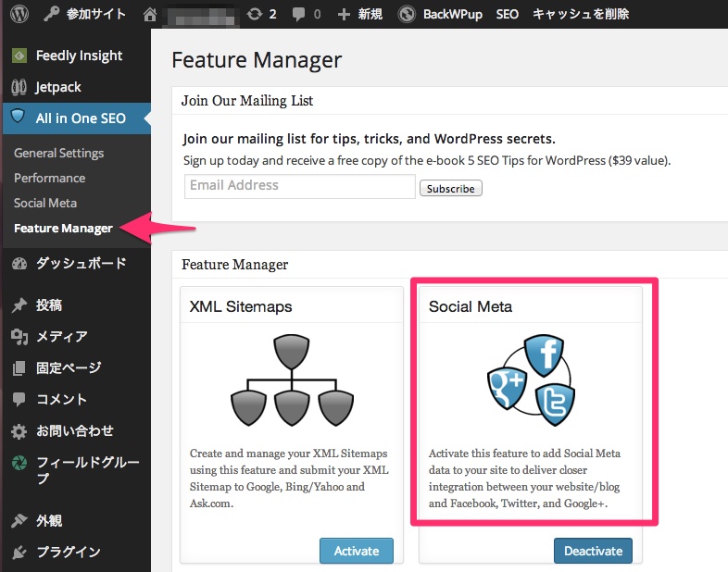Open 外観 menu

[49, 521]
